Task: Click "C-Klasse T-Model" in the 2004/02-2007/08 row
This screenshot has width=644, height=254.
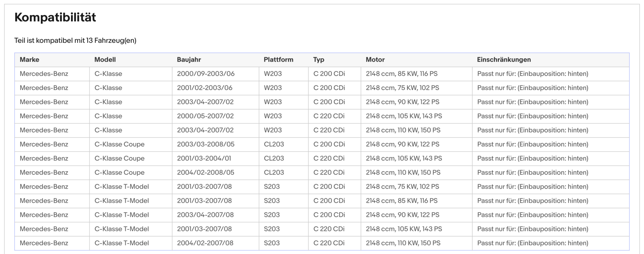Action: (122, 243)
